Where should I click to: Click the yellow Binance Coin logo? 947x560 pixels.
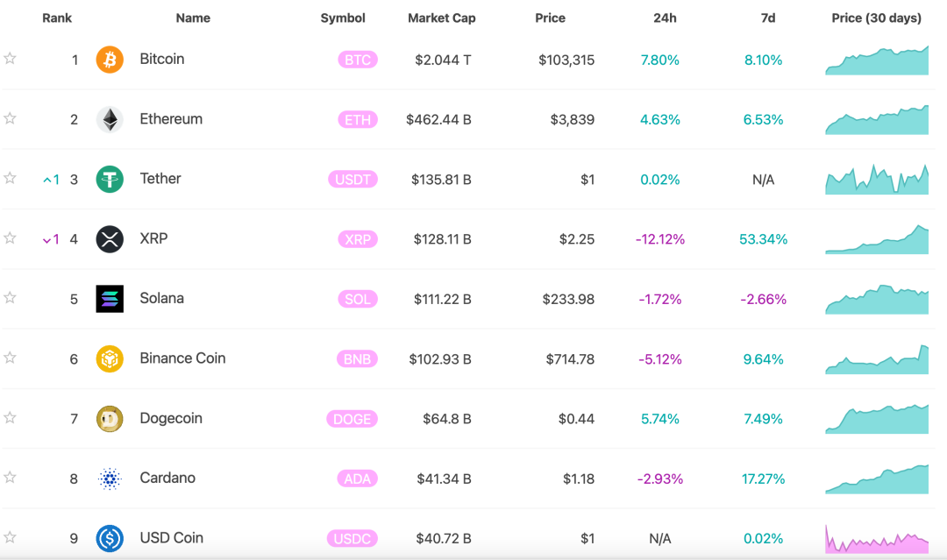coord(110,358)
